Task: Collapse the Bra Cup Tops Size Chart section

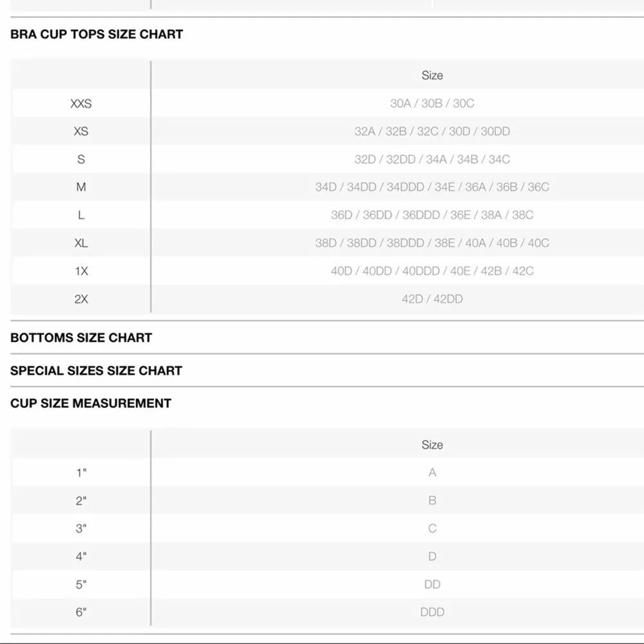Action: [97, 34]
